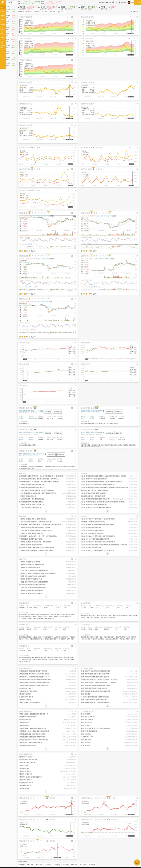This screenshot has width=141, height=868.
Task: Expand the ROE及ROA 儒鴻 panel to fullscreen
Action: point(72,148)
